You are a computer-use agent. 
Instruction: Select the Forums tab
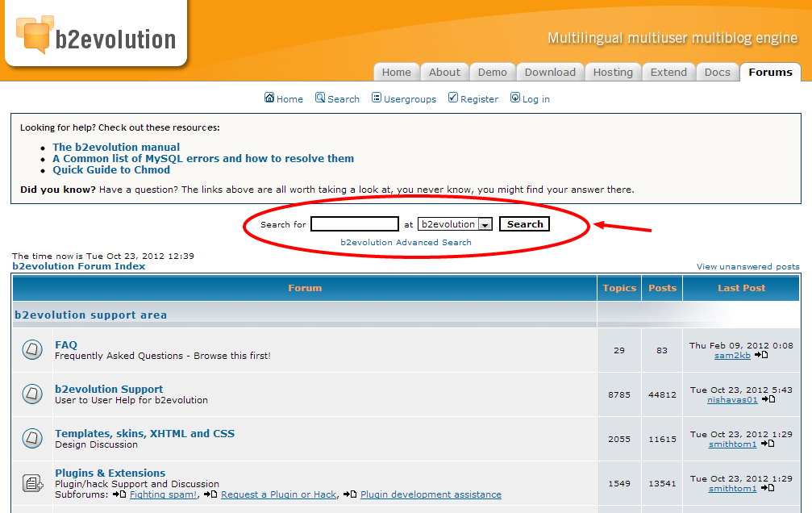[x=770, y=72]
